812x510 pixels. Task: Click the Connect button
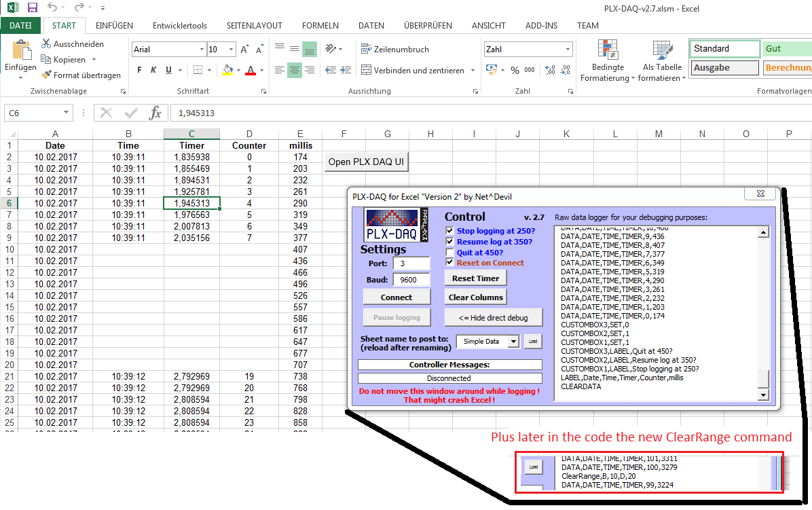(x=396, y=297)
